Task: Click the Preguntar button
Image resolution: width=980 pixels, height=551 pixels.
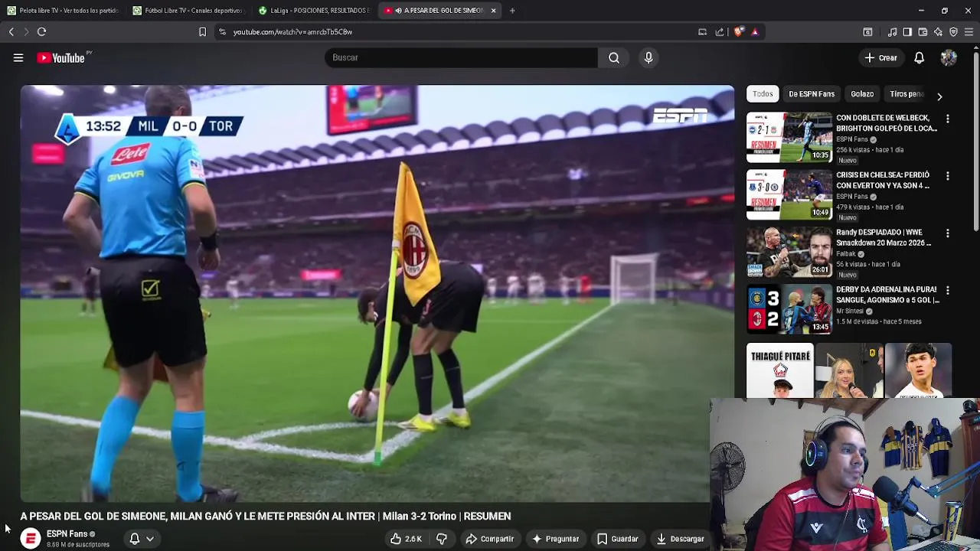Action: (x=556, y=539)
